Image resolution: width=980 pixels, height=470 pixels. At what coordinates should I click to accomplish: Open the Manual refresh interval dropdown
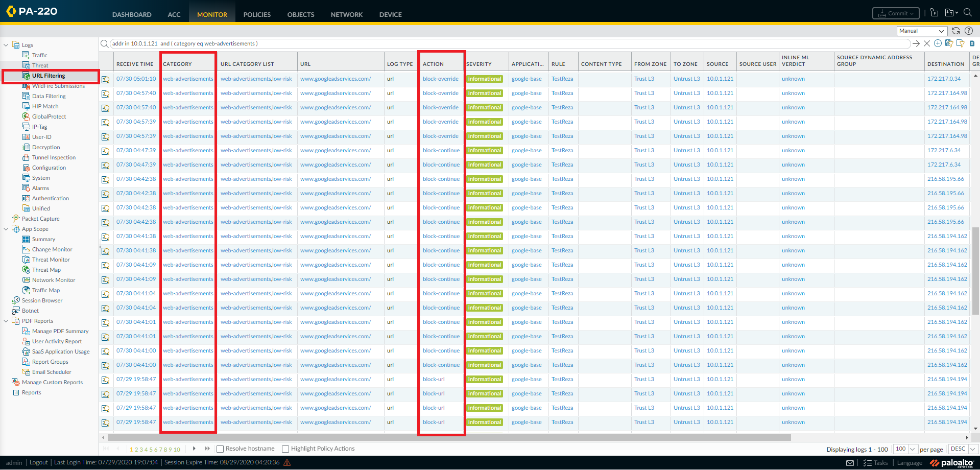(922, 31)
